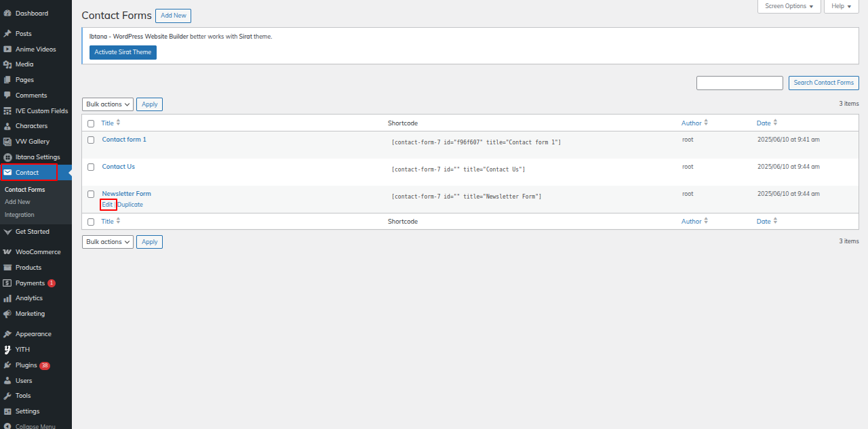Tick the checkbox beside Contact Us

(x=91, y=167)
